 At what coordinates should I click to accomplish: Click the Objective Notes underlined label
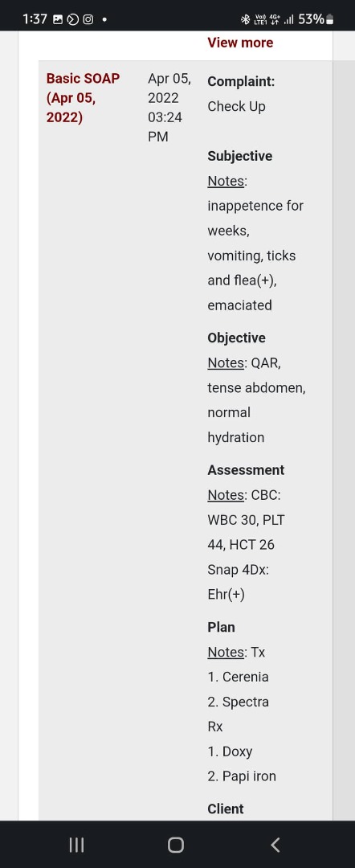tap(226, 362)
